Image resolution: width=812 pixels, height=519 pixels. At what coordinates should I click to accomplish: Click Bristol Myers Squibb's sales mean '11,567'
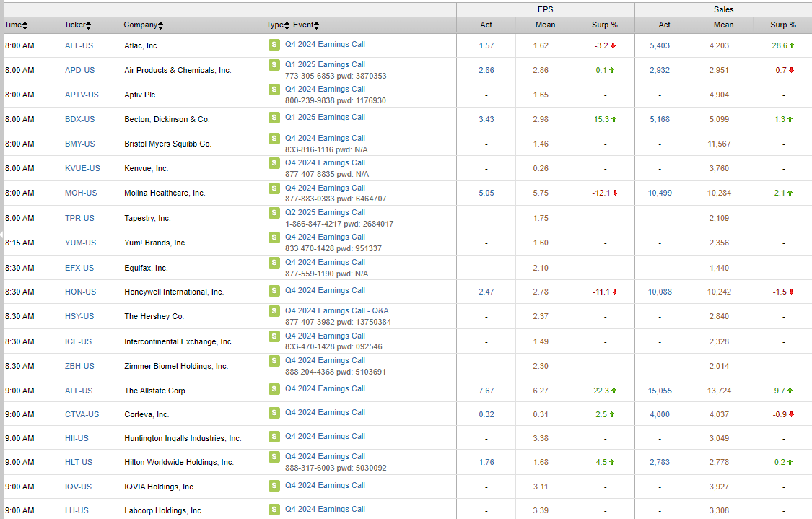(x=720, y=144)
